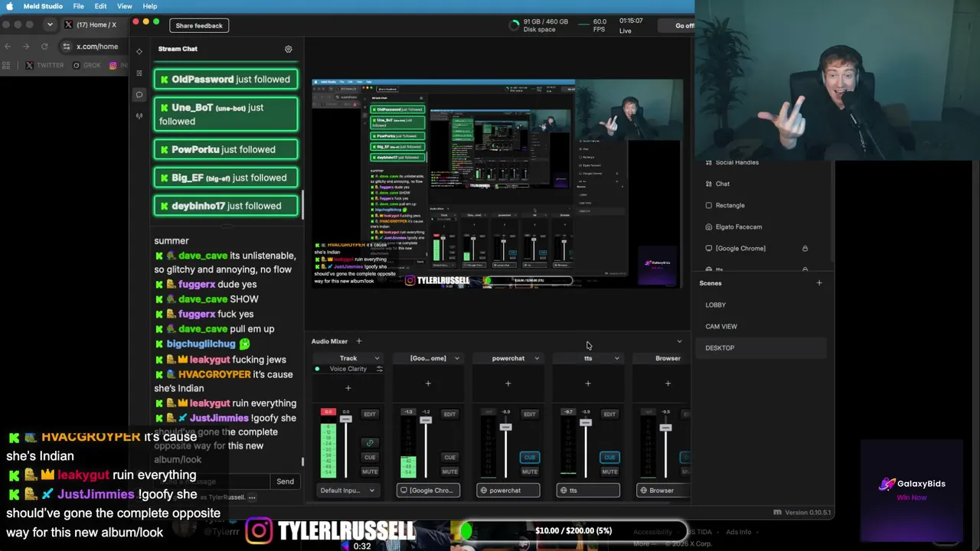Open the sliders sidebar panel icon

tap(139, 73)
